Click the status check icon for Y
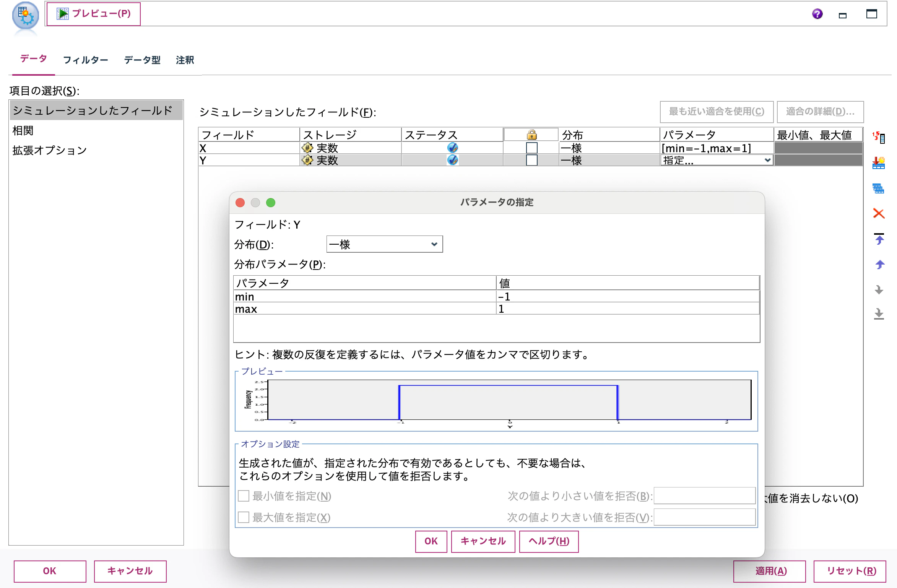Screen dimensions: 897x588 [453, 160]
